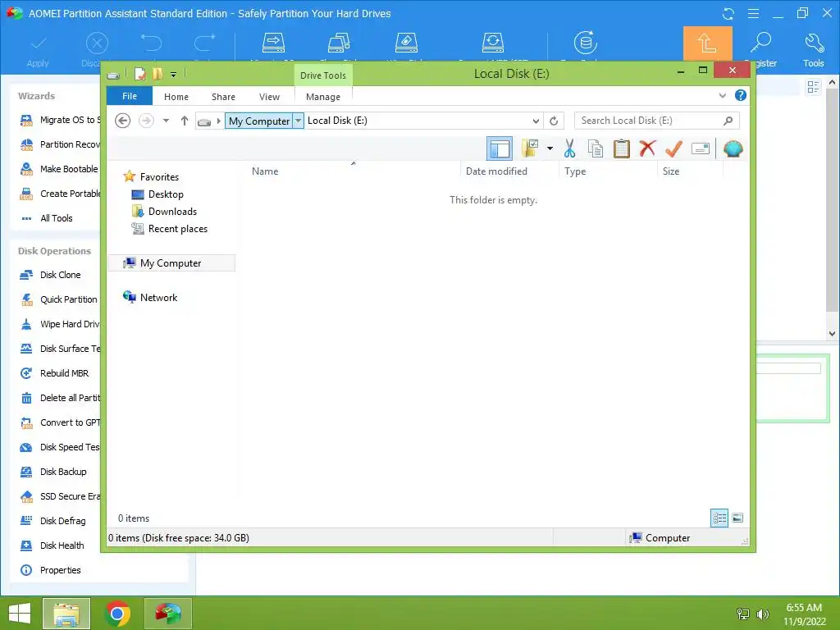The width and height of the screenshot is (840, 630).
Task: Select Desktop in Favorites
Action: tap(166, 194)
